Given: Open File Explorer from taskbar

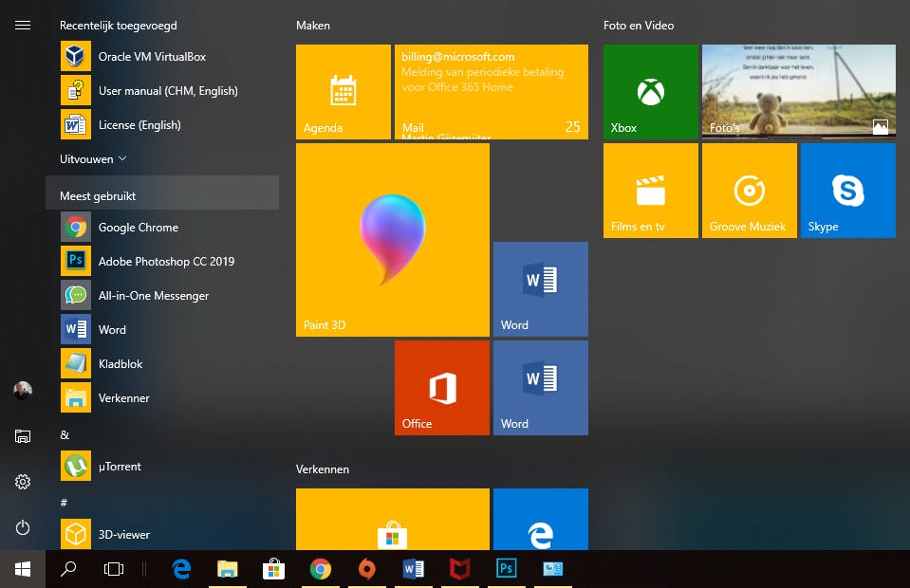Looking at the screenshot, I should pyautogui.click(x=228, y=569).
